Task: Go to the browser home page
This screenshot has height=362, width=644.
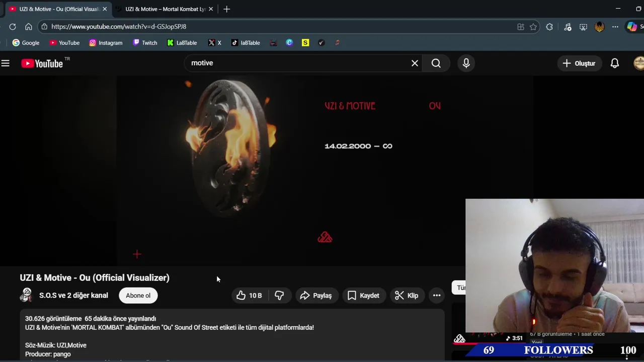Action: coord(29,26)
